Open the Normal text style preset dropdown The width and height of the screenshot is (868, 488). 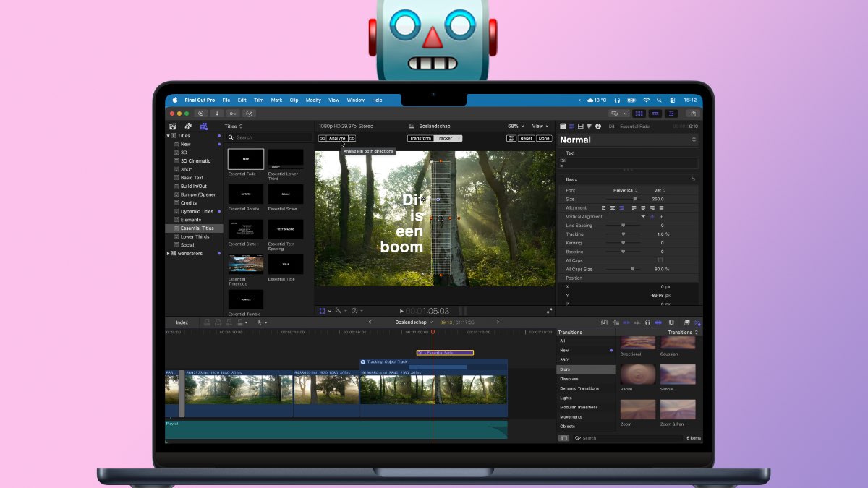(x=628, y=140)
